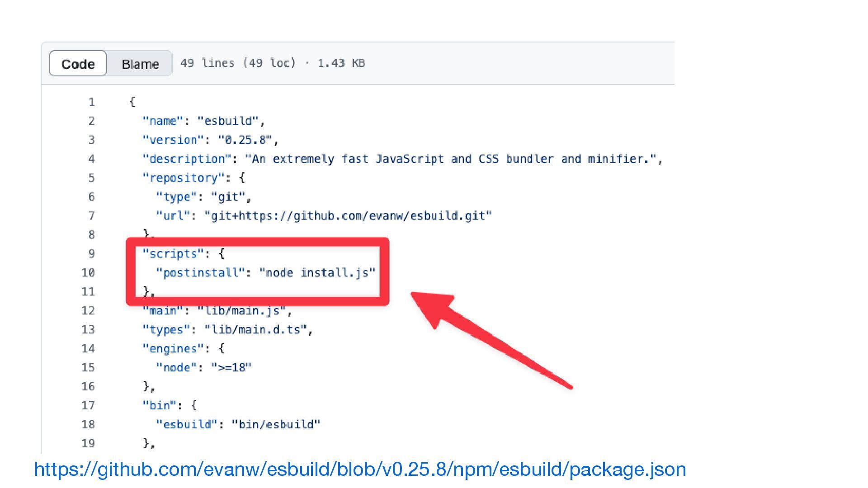Switch to the Code tab
The image size is (868, 488).
tap(78, 64)
